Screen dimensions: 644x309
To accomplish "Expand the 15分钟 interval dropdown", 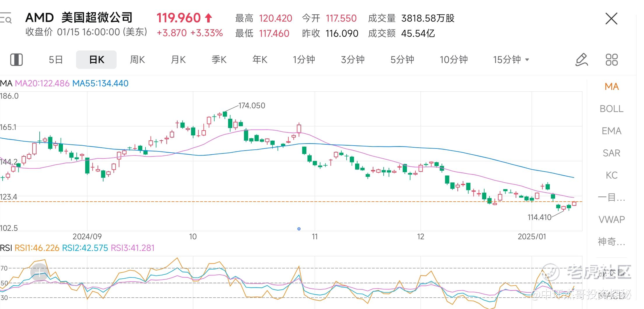I will click(511, 60).
